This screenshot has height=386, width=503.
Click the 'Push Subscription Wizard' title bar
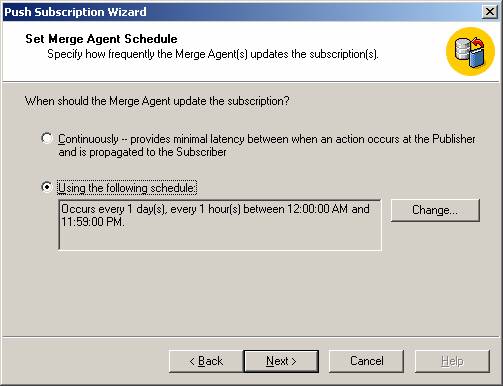242,12
